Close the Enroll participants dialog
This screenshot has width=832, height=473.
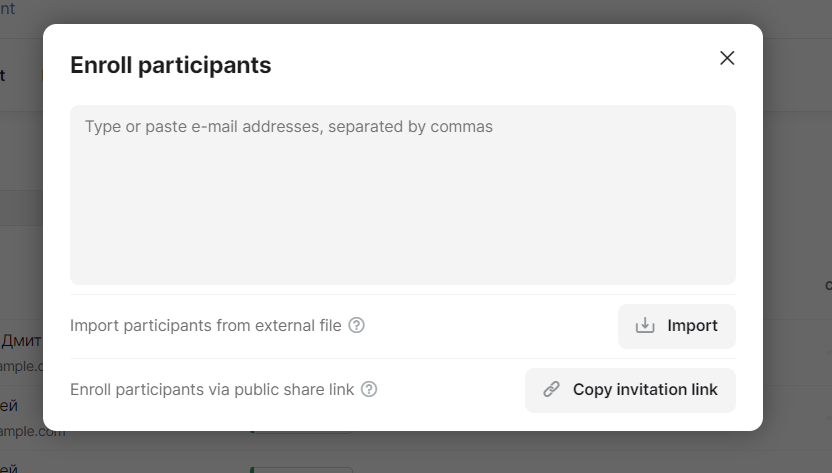727,58
